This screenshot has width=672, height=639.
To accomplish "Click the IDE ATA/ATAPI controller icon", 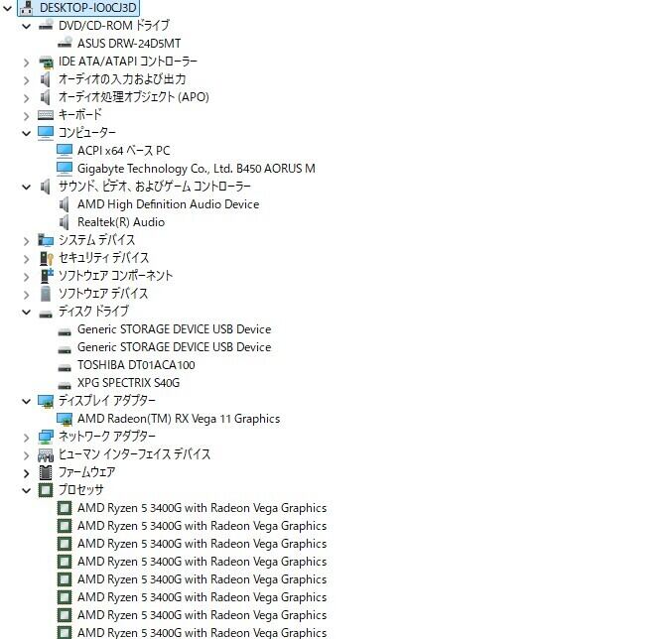I will coord(46,62).
